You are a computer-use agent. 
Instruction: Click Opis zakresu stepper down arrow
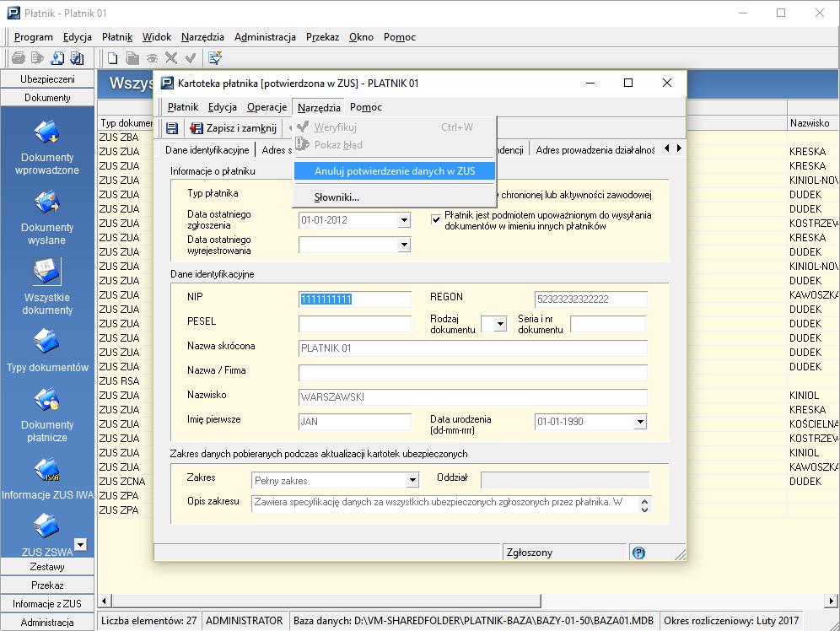click(x=645, y=509)
